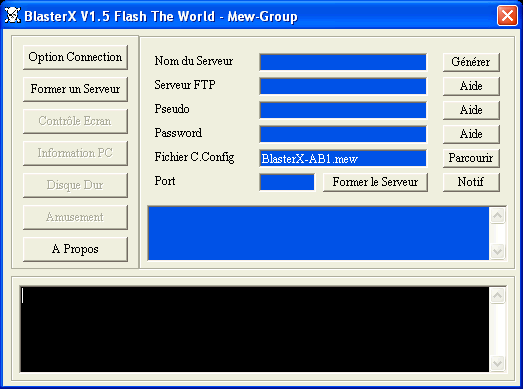
Task: Select the Former un Serveur section
Action: click(x=75, y=89)
